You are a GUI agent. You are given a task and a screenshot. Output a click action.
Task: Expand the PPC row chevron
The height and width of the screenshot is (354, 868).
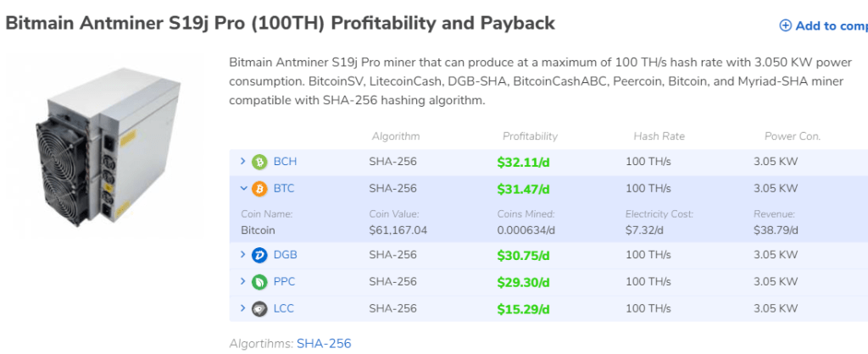click(242, 281)
